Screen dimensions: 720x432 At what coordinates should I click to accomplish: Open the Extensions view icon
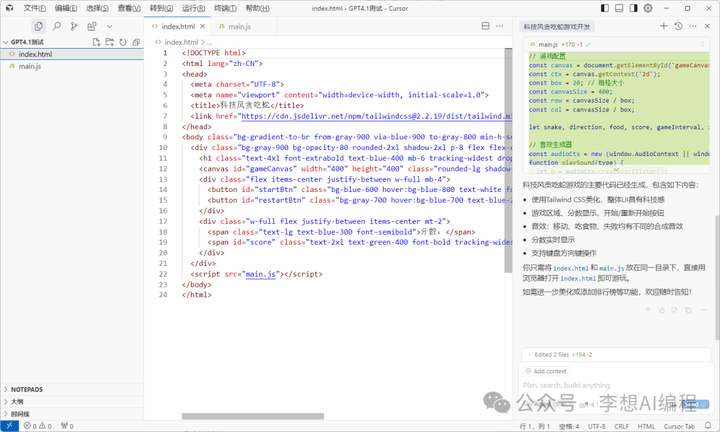[92, 27]
